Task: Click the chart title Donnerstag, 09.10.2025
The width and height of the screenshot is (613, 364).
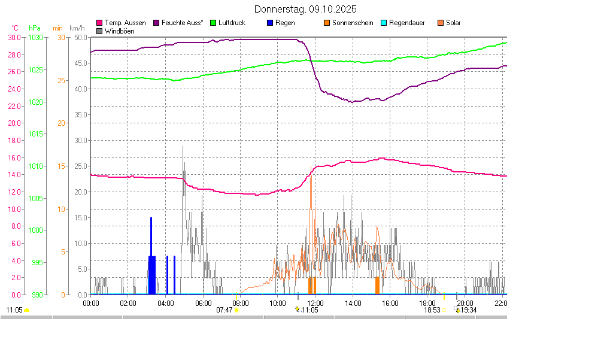Action: pyautogui.click(x=305, y=9)
